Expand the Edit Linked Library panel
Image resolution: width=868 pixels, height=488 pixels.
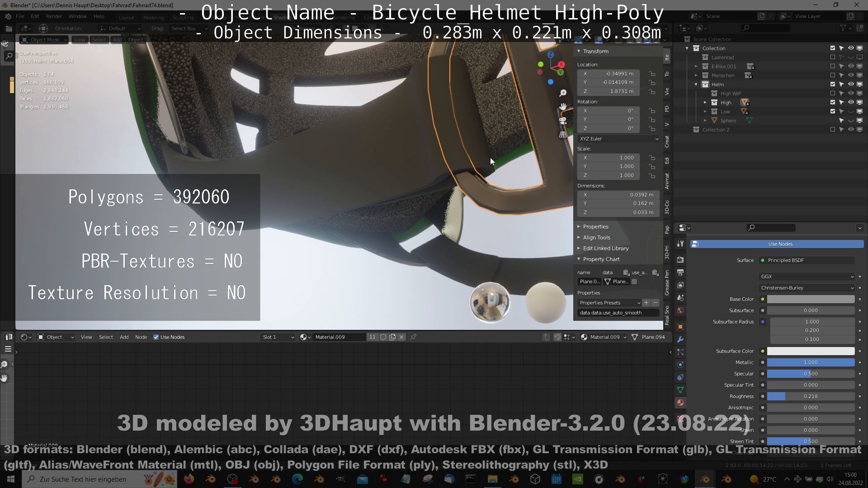point(605,248)
